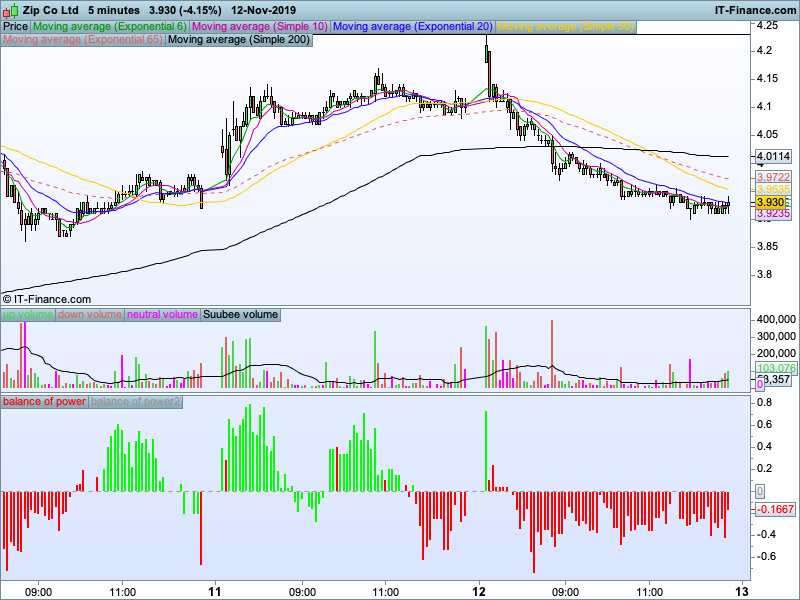The width and height of the screenshot is (800, 600).
Task: Select the Price indicator label
Action: click(x=15, y=27)
